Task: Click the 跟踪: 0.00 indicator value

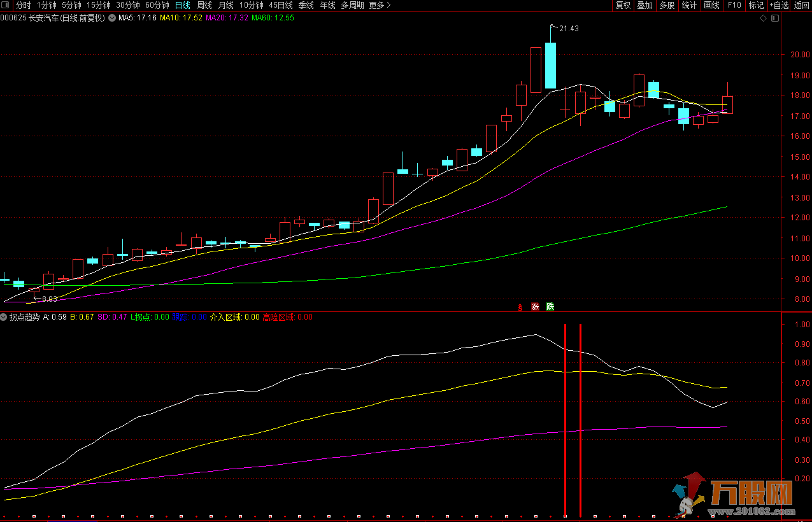Action: (189, 316)
